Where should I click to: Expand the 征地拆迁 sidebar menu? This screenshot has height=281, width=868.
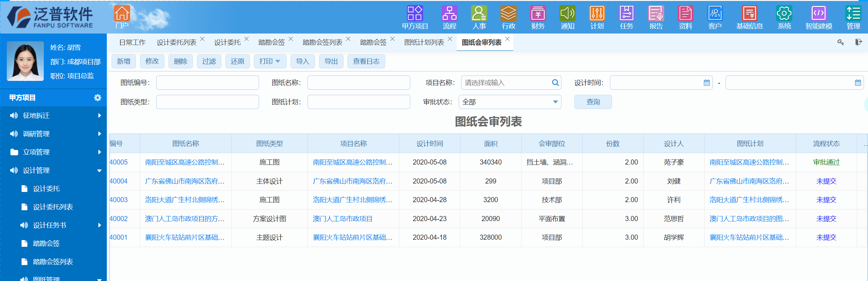pos(99,116)
